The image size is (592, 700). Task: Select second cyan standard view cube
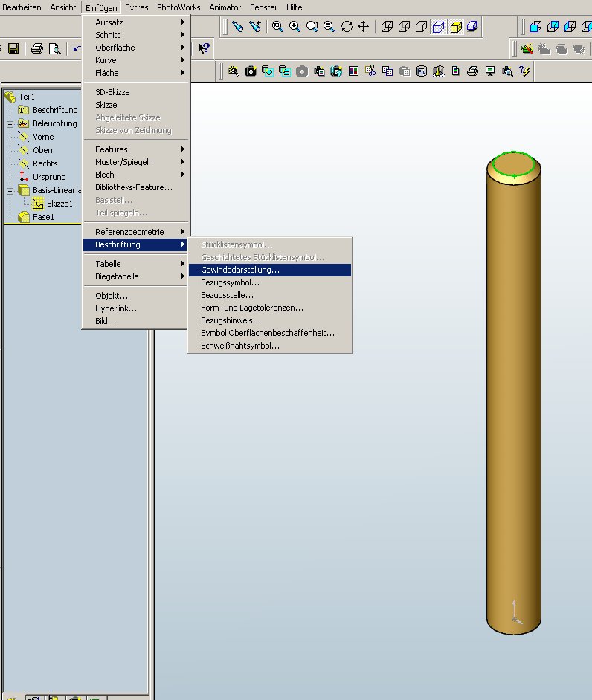pos(553,26)
